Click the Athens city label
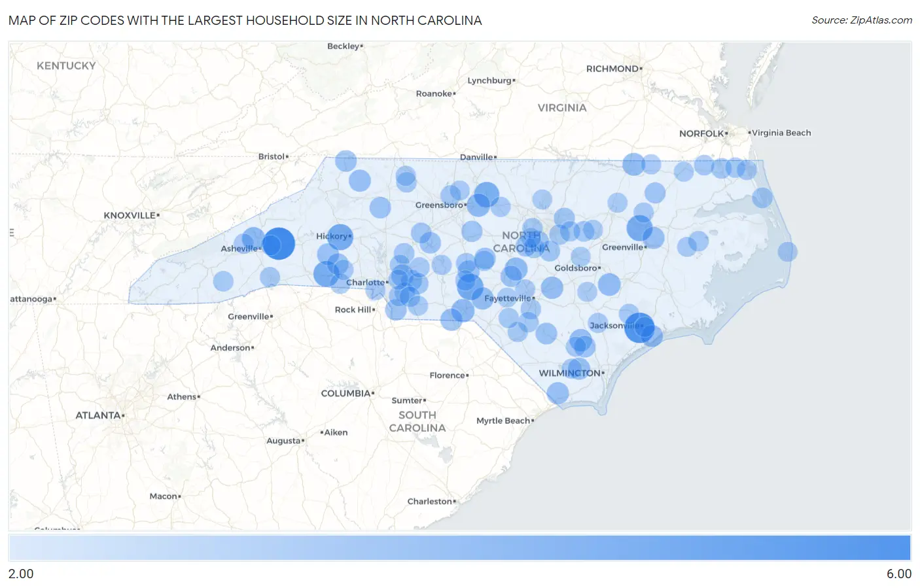Screen dimensions: 920x588 (x=182, y=397)
